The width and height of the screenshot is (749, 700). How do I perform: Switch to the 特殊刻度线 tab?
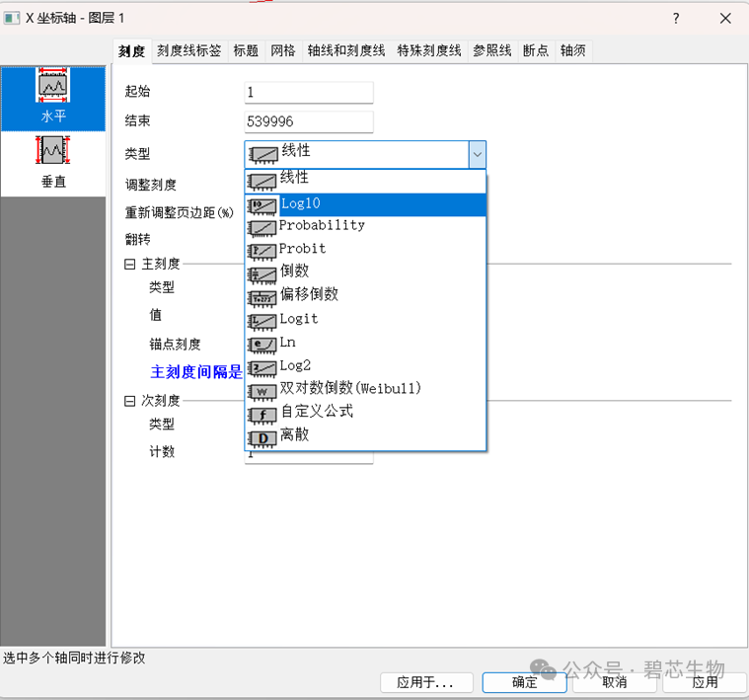(429, 50)
